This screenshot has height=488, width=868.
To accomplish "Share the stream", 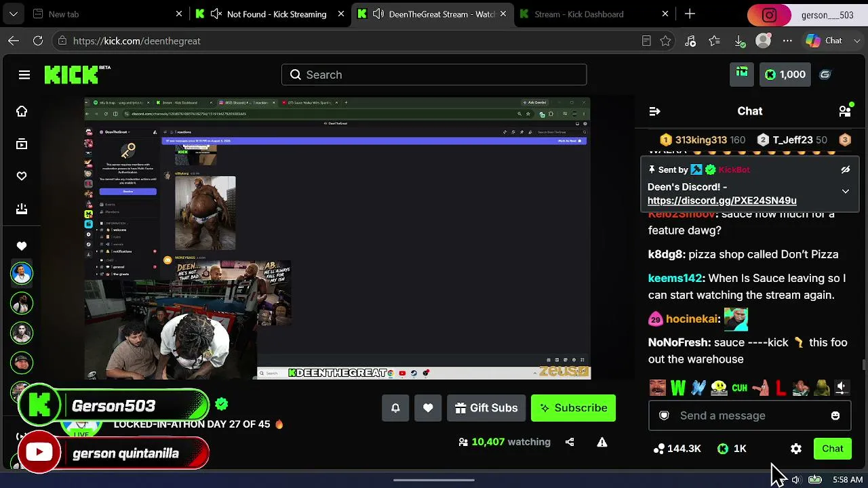I will (570, 442).
